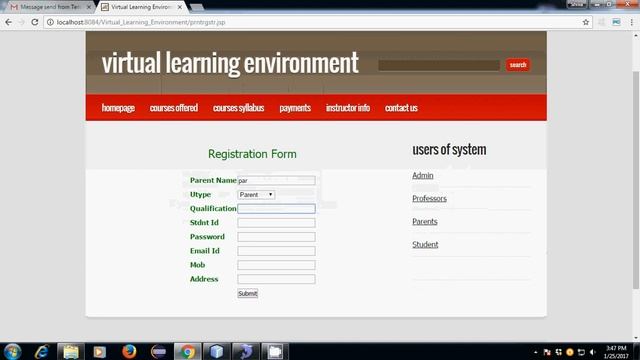Viewport: 640px width, 360px height.
Task: Open the media player taskbar icon
Action: click(100, 351)
